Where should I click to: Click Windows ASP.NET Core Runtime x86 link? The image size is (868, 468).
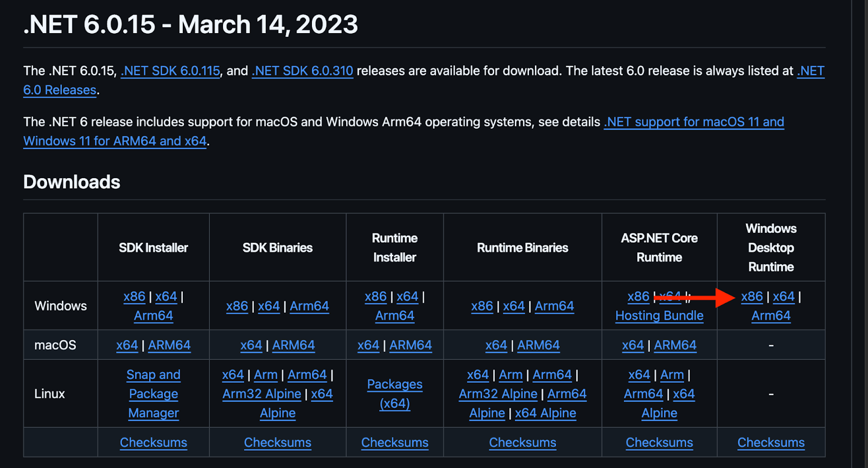[639, 296]
